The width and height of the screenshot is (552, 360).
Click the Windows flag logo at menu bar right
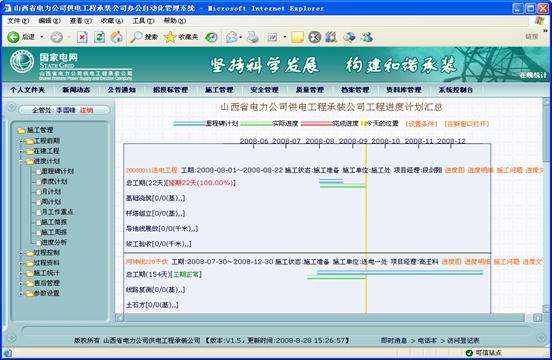point(540,20)
